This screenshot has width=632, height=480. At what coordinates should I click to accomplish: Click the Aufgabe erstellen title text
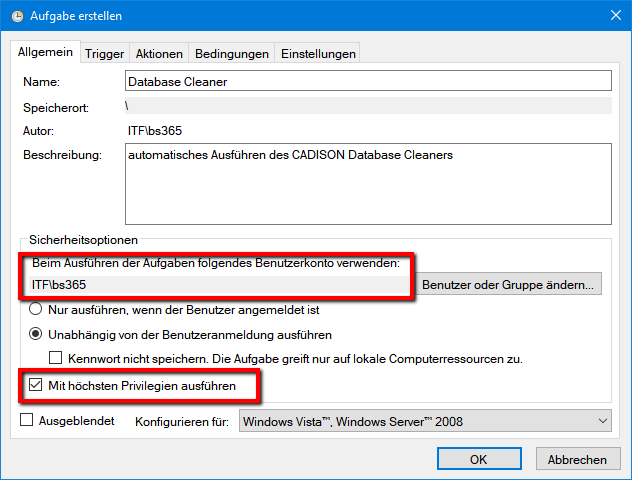76,16
